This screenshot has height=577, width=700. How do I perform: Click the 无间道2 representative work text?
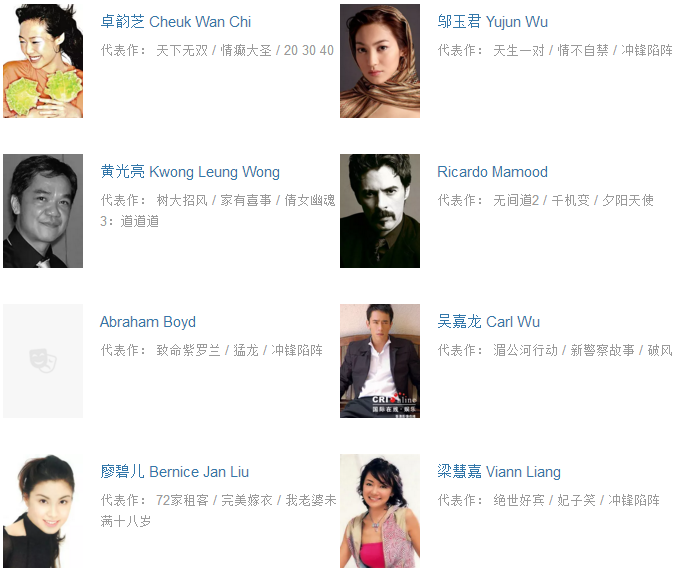516,201
